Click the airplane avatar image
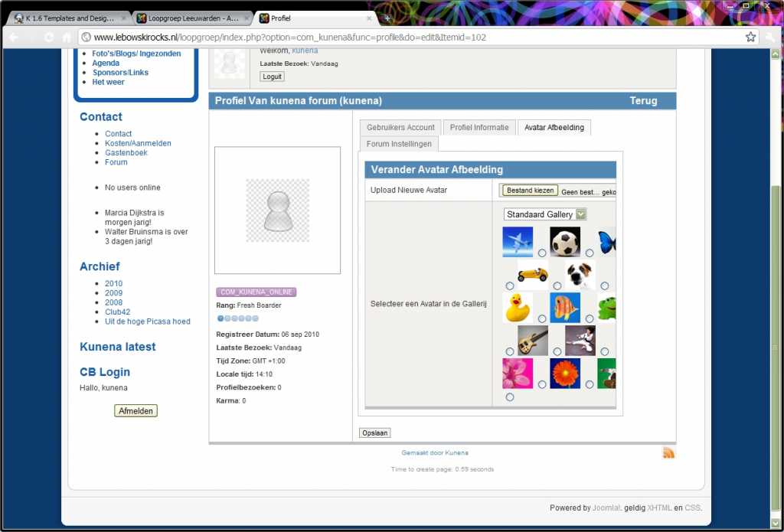This screenshot has height=532, width=784. point(518,242)
